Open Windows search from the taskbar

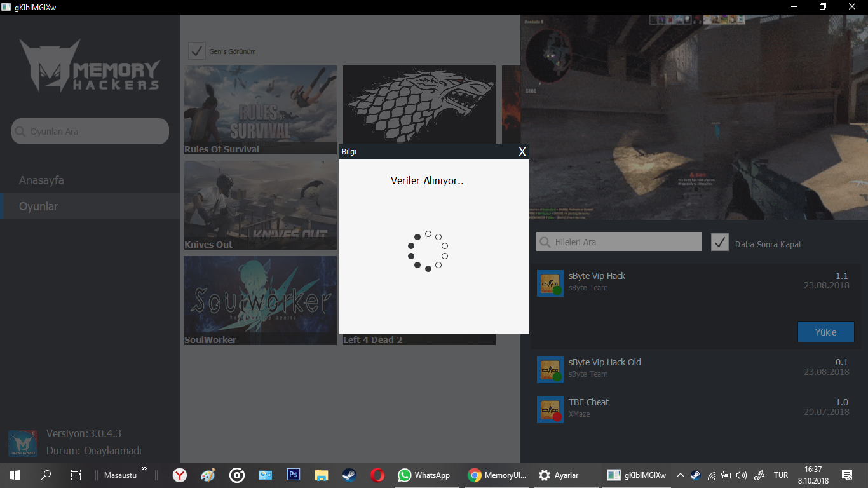46,475
